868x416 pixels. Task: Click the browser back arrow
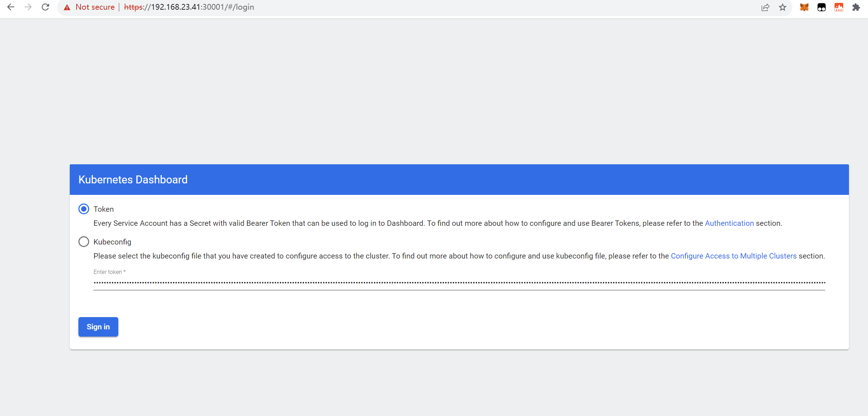[11, 7]
